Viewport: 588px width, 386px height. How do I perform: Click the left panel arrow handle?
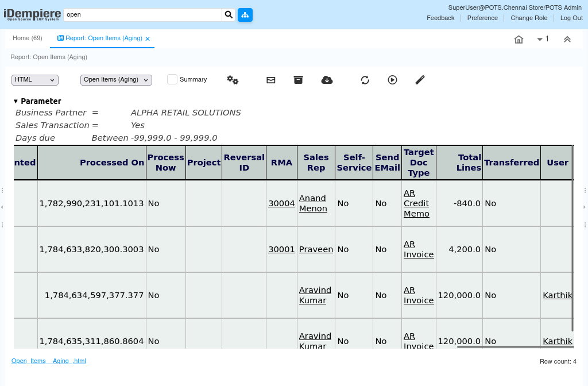click(2, 207)
